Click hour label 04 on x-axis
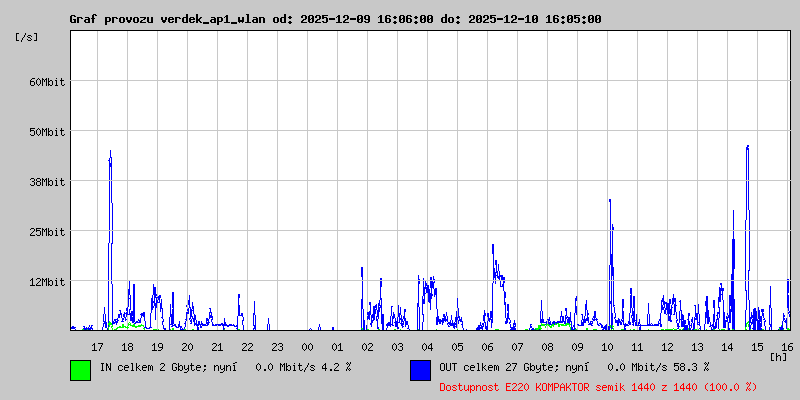Image resolution: width=800 pixels, height=400 pixels. coord(428,347)
